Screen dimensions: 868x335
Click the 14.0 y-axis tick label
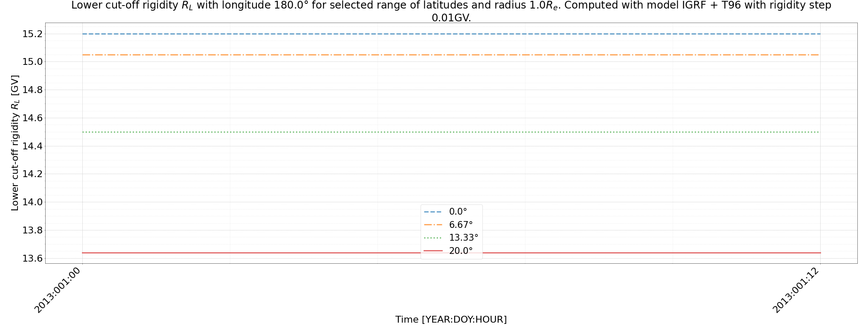pyautogui.click(x=32, y=202)
